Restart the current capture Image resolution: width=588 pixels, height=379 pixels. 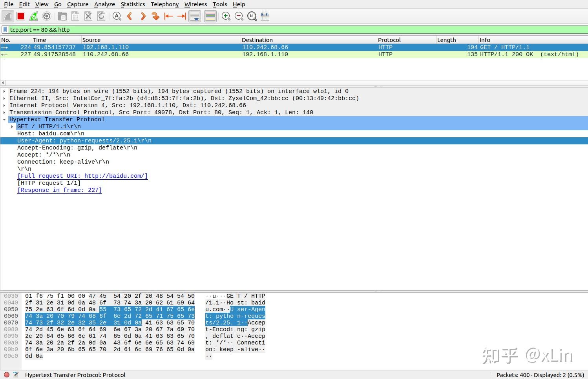pyautogui.click(x=34, y=16)
